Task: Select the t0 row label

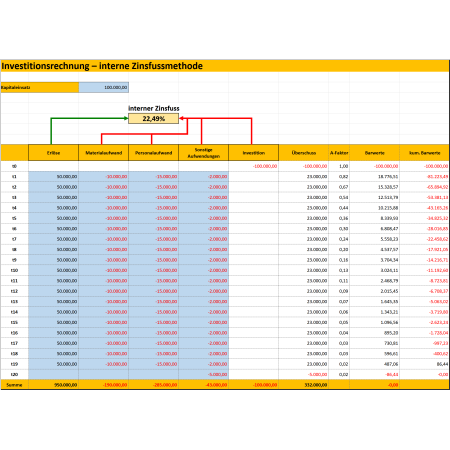Action: click(14, 166)
